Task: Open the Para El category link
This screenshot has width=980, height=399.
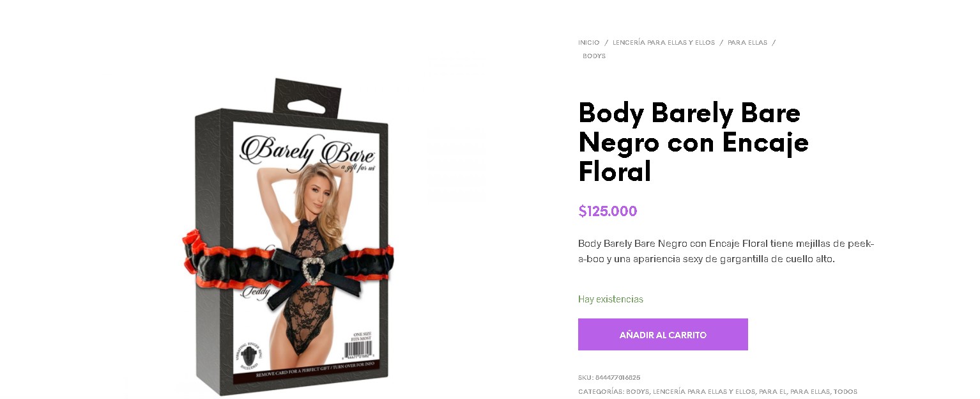Action: [772, 391]
